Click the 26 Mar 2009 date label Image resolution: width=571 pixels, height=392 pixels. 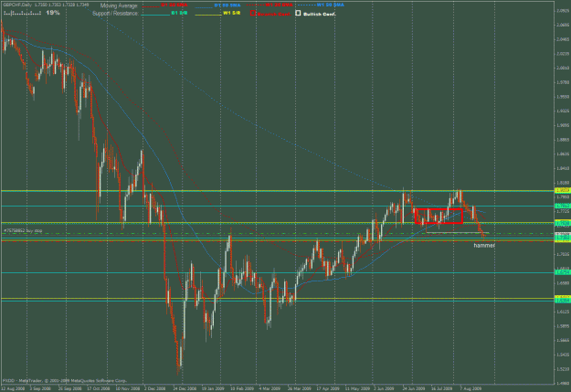(x=300, y=388)
